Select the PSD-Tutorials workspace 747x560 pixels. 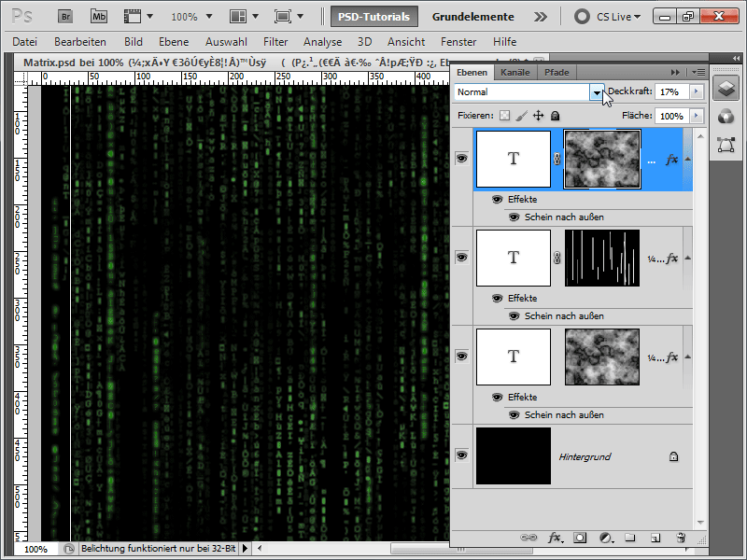[x=374, y=17]
